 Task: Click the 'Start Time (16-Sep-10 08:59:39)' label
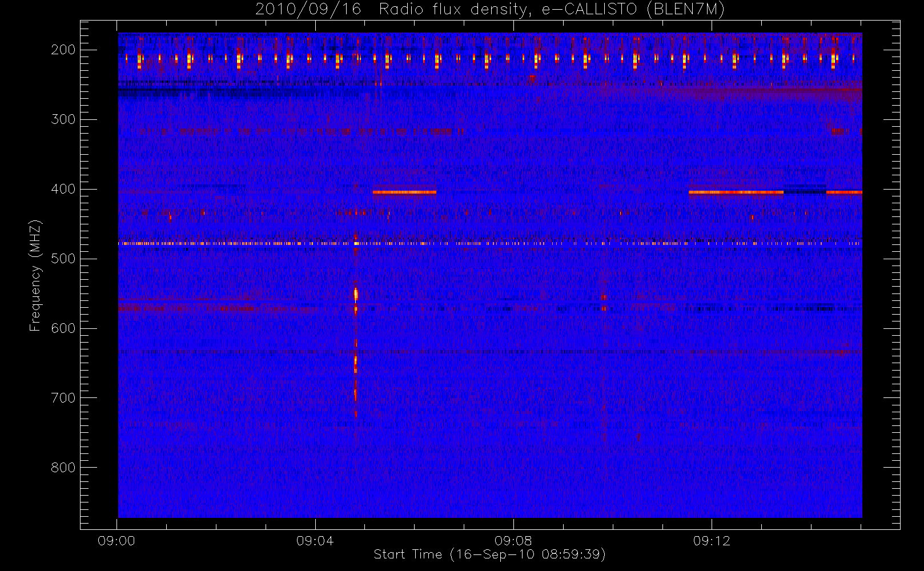pyautogui.click(x=490, y=554)
